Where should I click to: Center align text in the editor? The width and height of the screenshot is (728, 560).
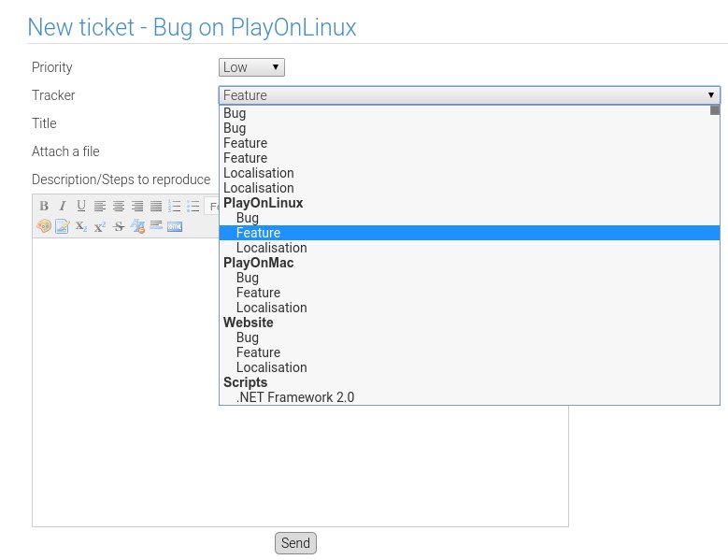[119, 206]
